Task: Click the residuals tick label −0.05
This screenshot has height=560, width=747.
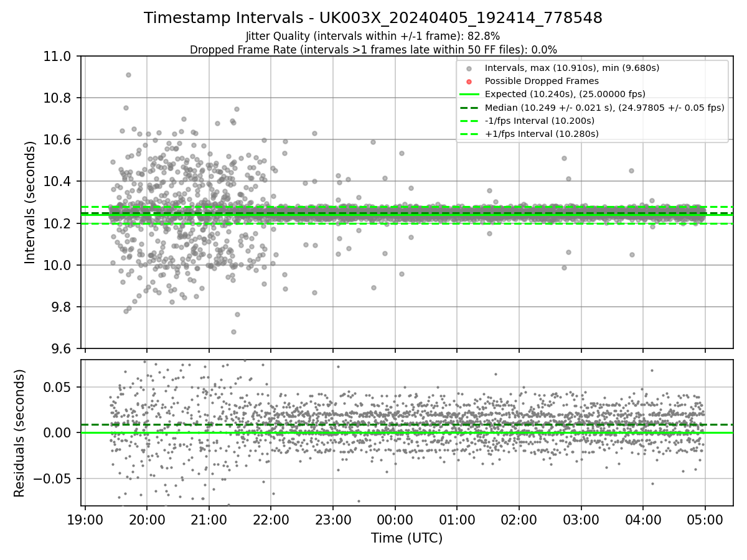Action: pos(54,478)
